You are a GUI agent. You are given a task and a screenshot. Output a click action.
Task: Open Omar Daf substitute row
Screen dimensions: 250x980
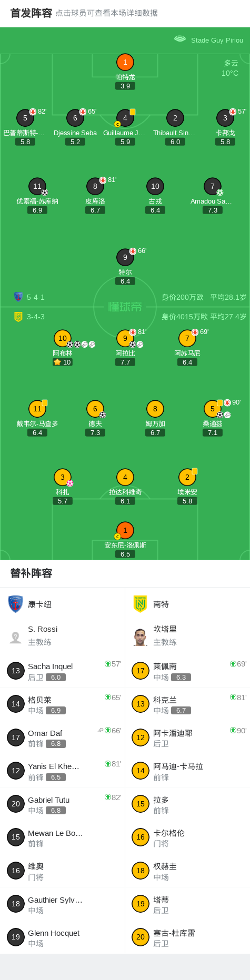(62, 737)
